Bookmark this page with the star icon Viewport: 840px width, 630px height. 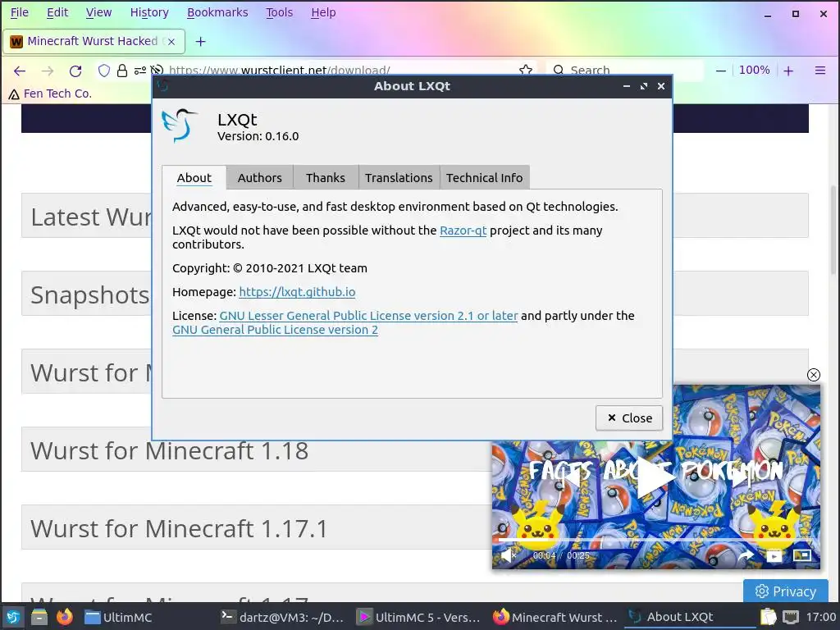pos(526,71)
